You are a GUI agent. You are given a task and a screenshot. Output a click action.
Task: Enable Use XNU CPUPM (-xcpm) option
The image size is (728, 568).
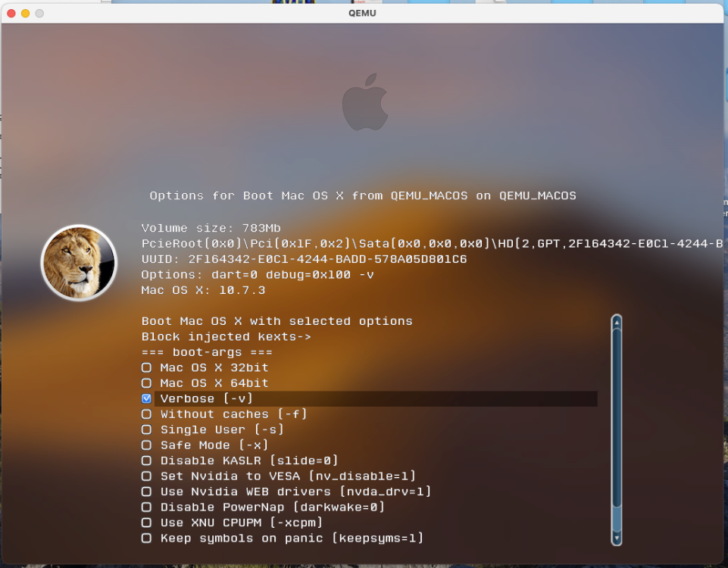point(147,523)
